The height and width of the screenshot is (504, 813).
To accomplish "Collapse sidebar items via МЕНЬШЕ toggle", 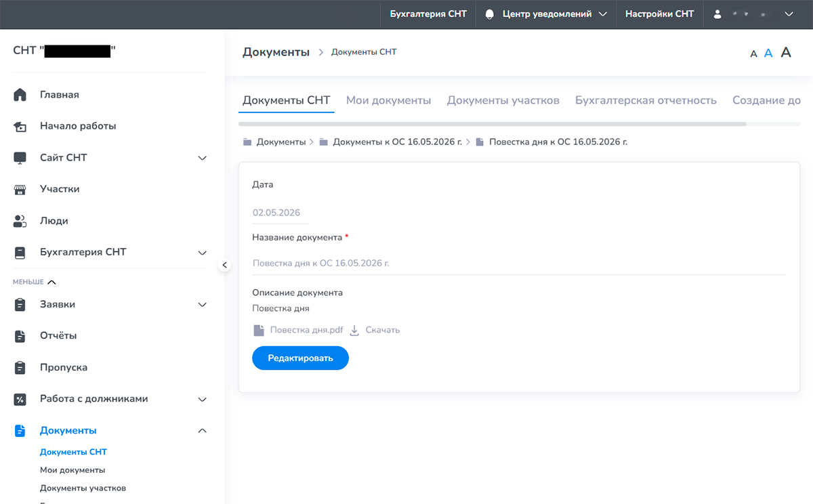I will click(35, 282).
